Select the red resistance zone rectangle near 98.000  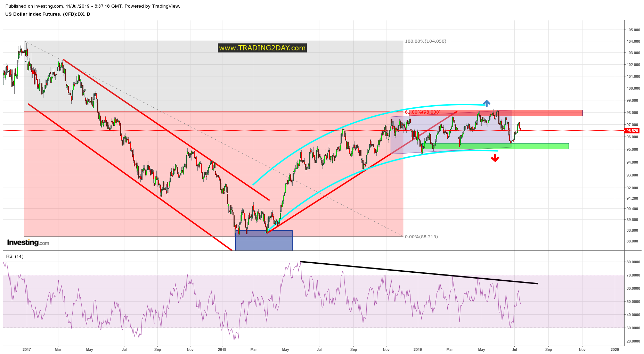pyautogui.click(x=496, y=113)
